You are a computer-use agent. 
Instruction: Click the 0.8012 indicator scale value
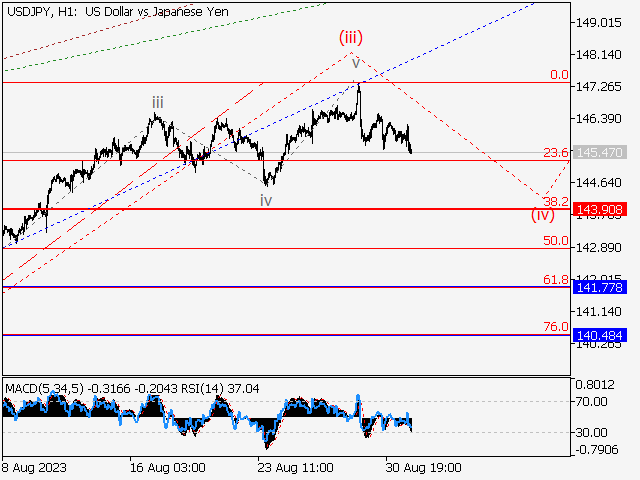pyautogui.click(x=595, y=384)
